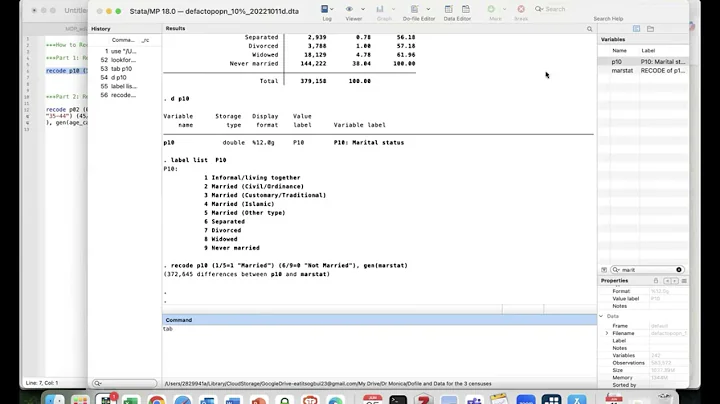720x404 pixels.
Task: Click the Properties next variable arrow
Action: point(675,281)
